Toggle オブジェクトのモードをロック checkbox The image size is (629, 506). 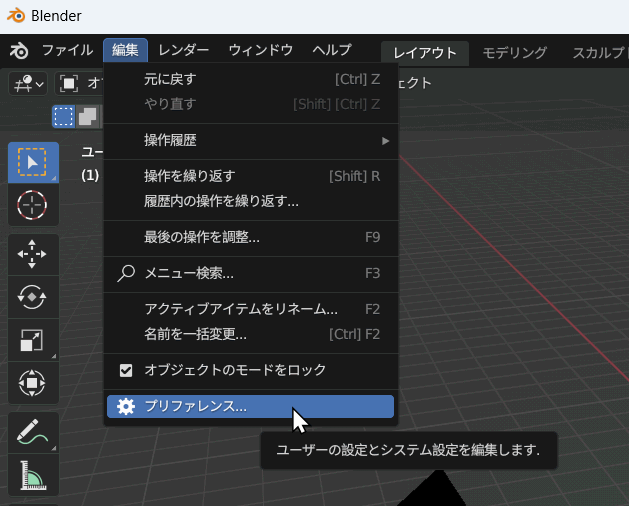point(126,370)
